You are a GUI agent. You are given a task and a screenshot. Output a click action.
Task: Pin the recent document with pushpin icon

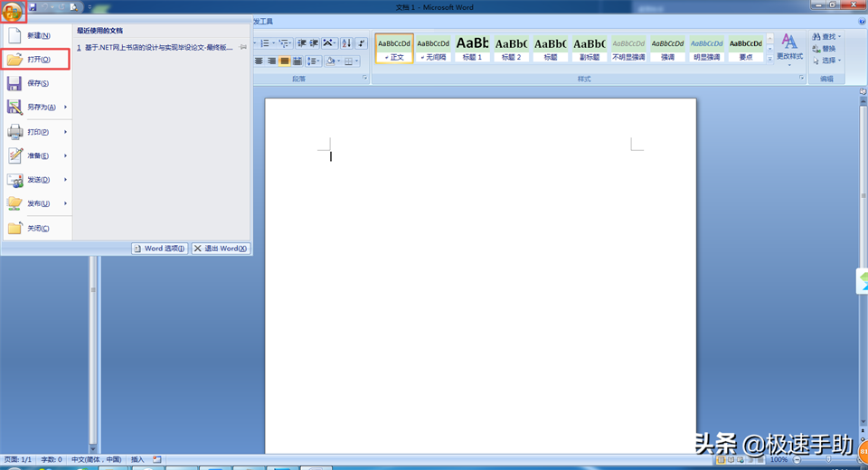[242, 48]
